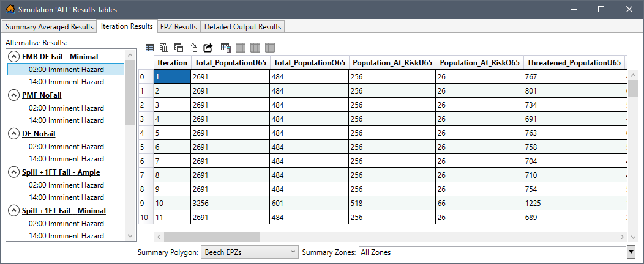Click the application icon in title bar
This screenshot has width=644, height=264.
(10, 9)
